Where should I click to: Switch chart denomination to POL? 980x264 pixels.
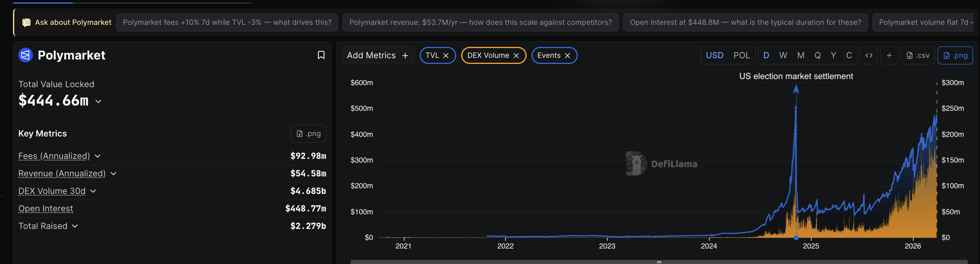pos(742,55)
